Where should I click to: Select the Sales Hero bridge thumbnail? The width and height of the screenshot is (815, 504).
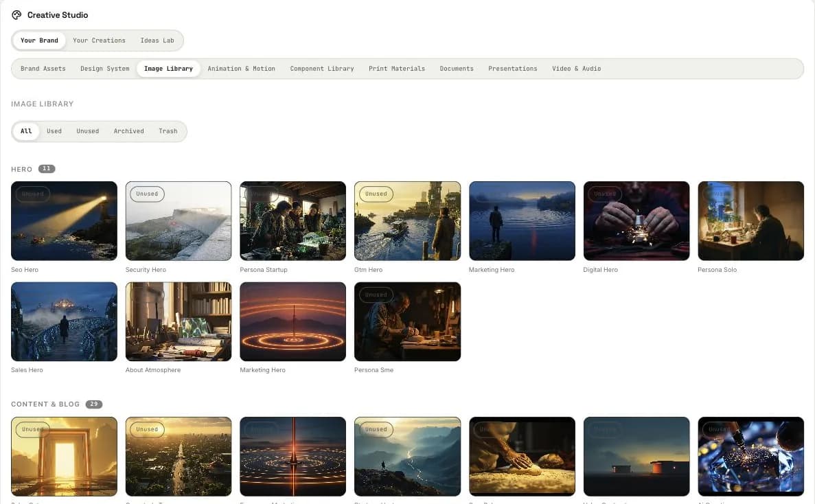[x=64, y=321]
